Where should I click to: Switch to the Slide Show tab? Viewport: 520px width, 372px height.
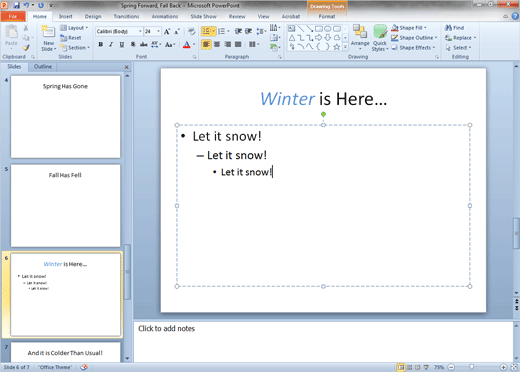click(x=204, y=16)
